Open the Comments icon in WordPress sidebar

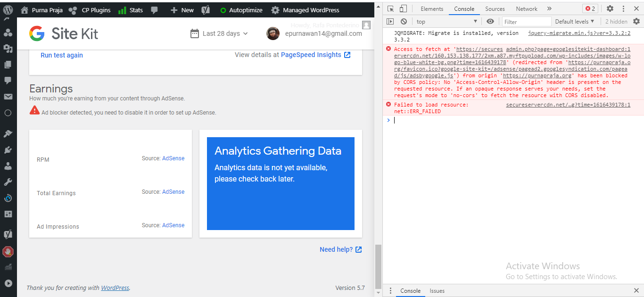click(x=8, y=80)
